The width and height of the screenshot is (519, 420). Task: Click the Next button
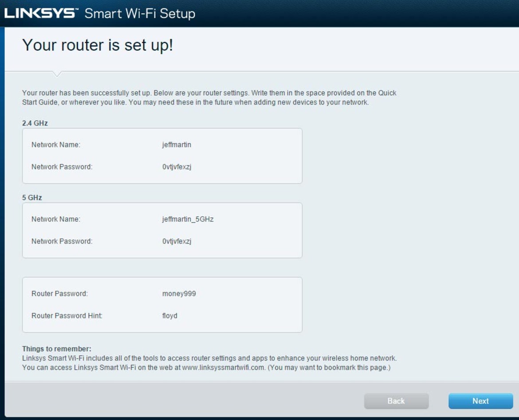pyautogui.click(x=480, y=401)
